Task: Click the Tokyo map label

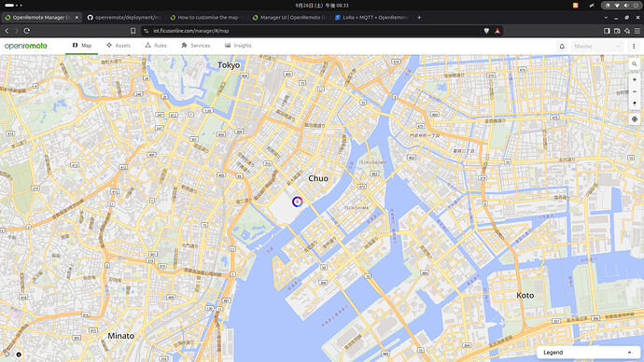Action: coord(229,65)
